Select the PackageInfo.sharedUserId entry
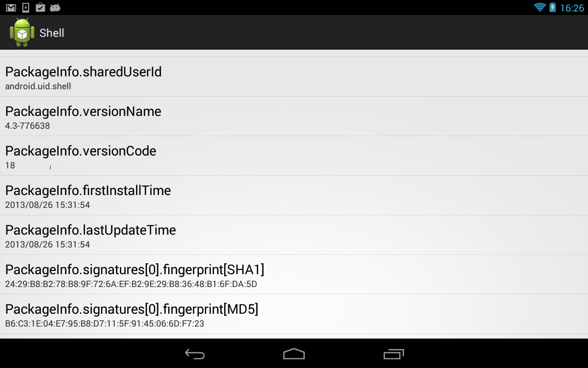This screenshot has width=588, height=368. tap(294, 77)
